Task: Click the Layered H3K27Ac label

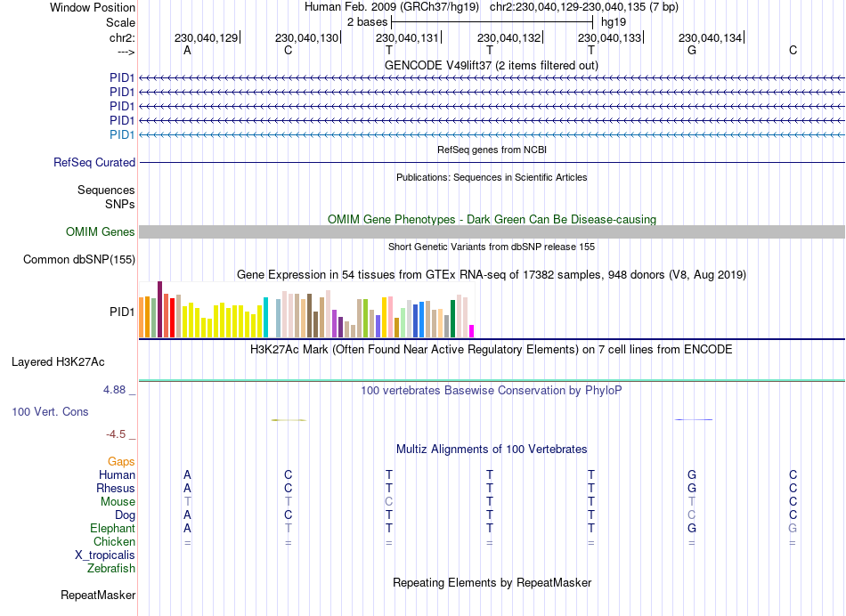Action: tap(58, 362)
